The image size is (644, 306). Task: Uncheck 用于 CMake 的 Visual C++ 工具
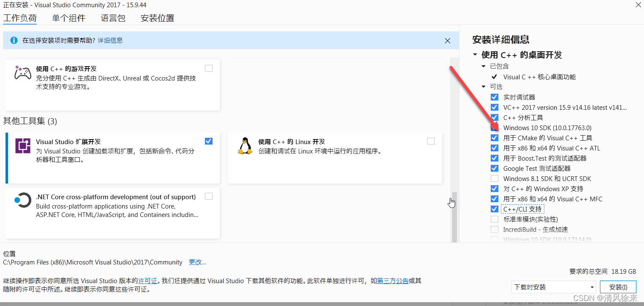tap(495, 138)
